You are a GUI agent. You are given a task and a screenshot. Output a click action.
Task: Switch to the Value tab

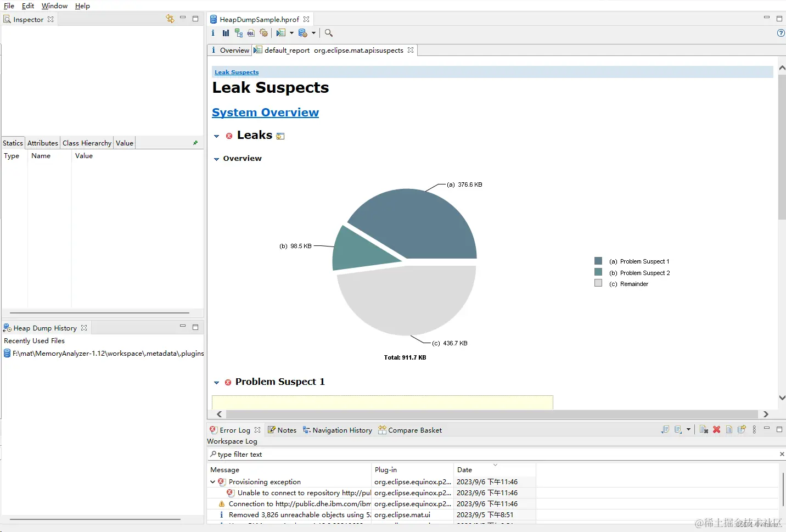tap(125, 143)
